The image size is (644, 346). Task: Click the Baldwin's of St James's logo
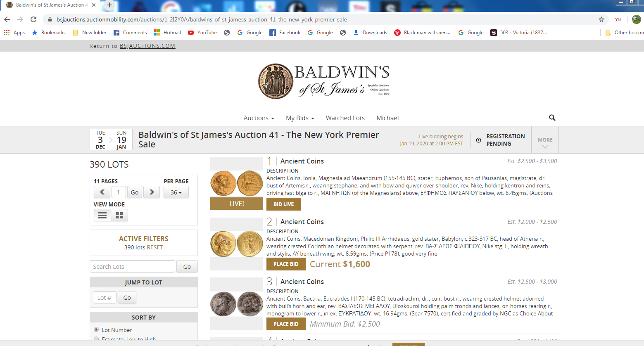coord(324,81)
